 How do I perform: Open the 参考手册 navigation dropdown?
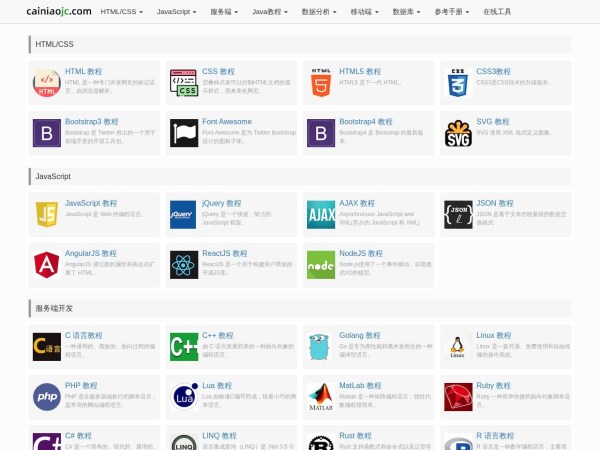[453, 12]
